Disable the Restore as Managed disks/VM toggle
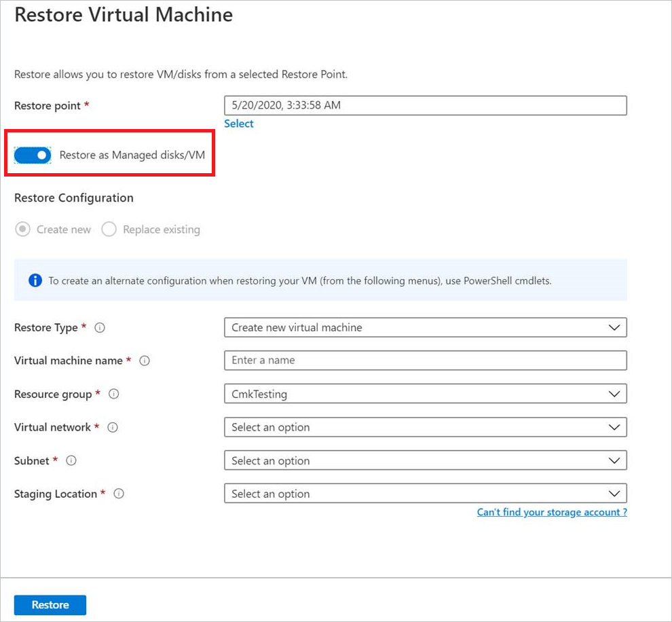Image resolution: width=672 pixels, height=622 pixels. pos(31,155)
